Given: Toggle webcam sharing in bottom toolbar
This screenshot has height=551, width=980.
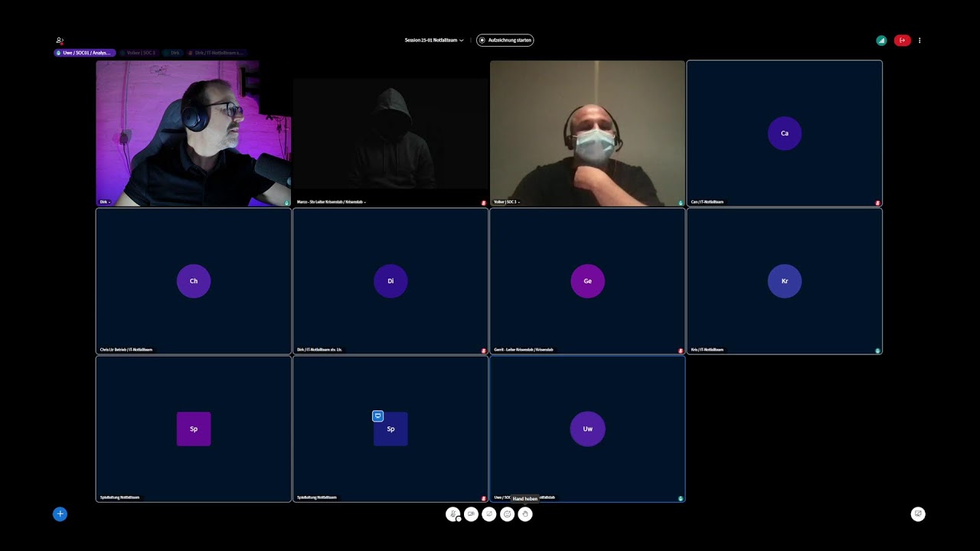Looking at the screenshot, I should coord(471,514).
